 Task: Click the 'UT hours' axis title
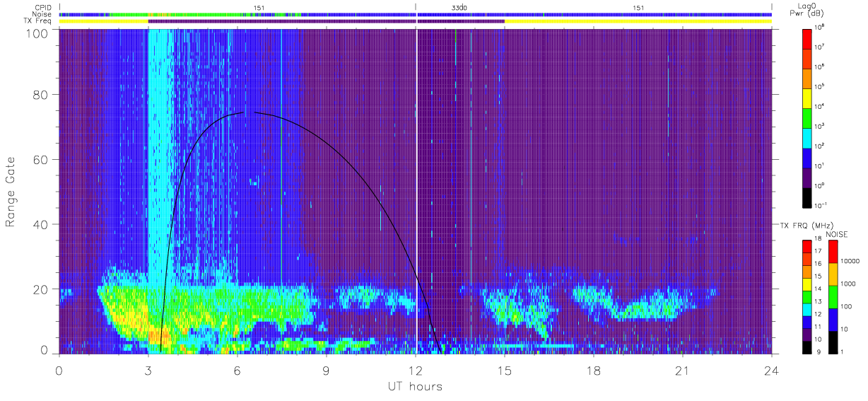pyautogui.click(x=415, y=386)
